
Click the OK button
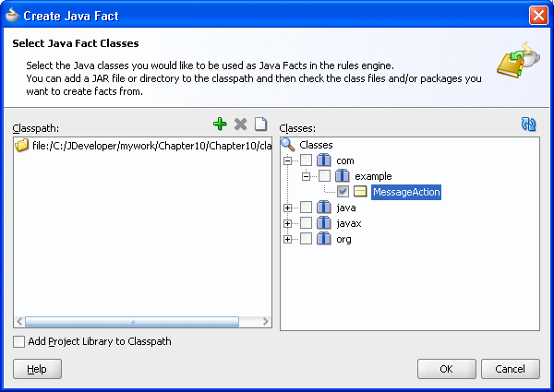tap(447, 369)
